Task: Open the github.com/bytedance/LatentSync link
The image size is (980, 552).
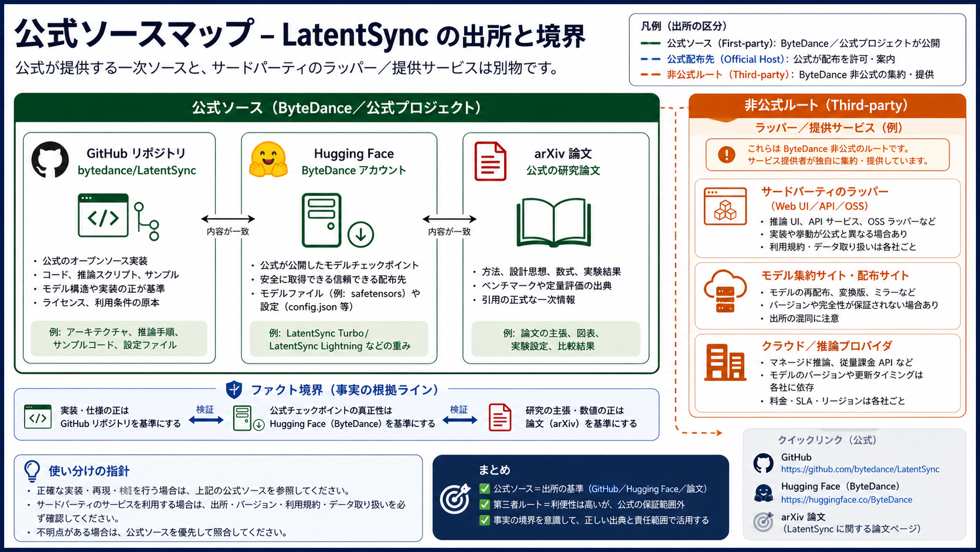Action: (860, 469)
